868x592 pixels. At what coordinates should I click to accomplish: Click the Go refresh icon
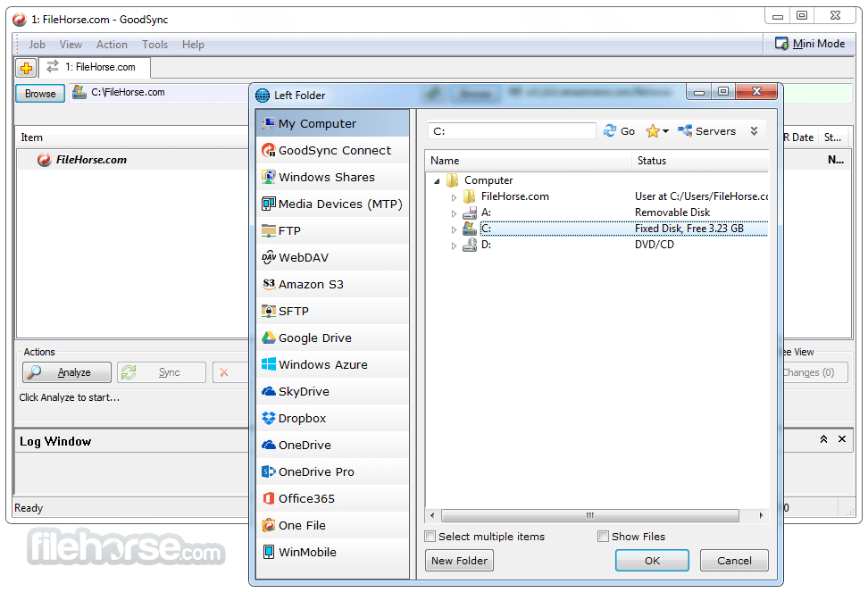tap(610, 130)
